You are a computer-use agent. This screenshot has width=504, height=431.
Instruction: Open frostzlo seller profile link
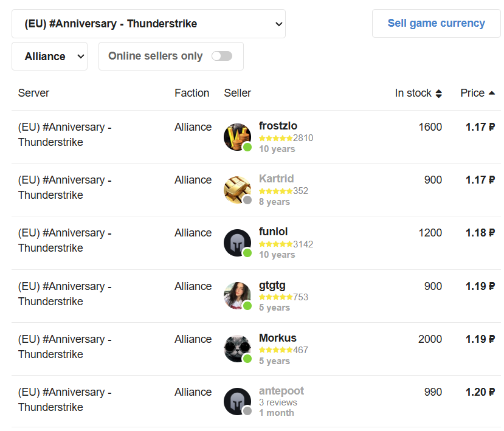click(x=278, y=126)
